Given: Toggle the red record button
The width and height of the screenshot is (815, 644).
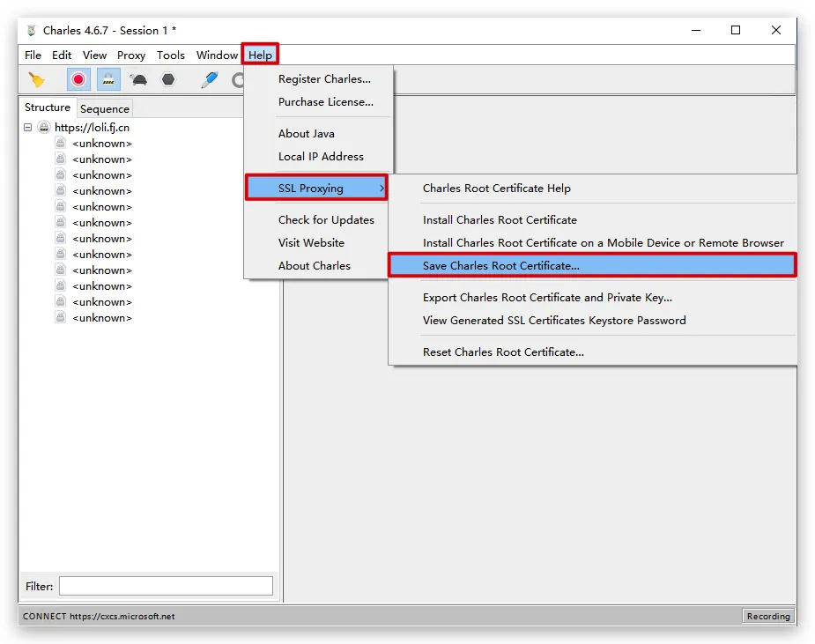Looking at the screenshot, I should (x=78, y=80).
